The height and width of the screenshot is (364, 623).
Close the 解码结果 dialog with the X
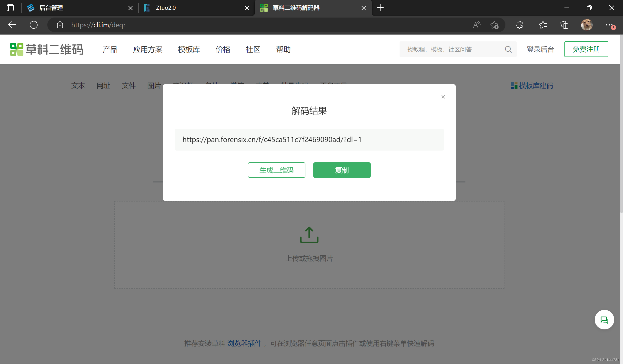coord(443,97)
